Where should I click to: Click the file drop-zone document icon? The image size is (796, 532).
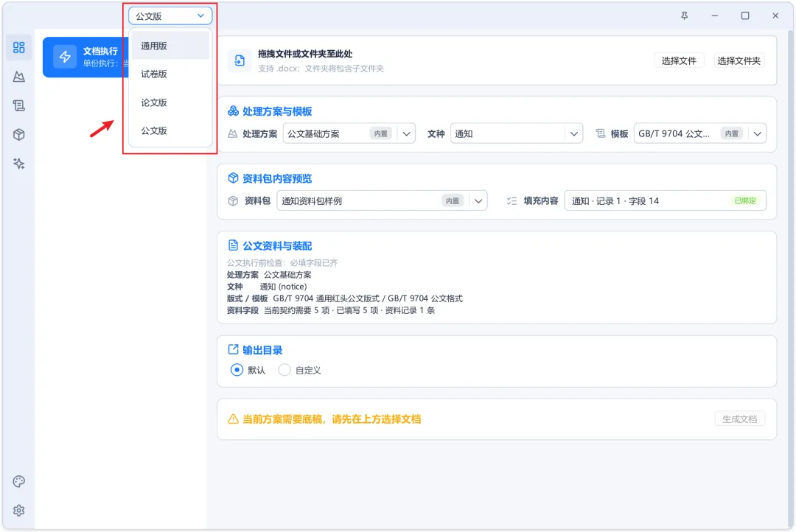coord(240,61)
